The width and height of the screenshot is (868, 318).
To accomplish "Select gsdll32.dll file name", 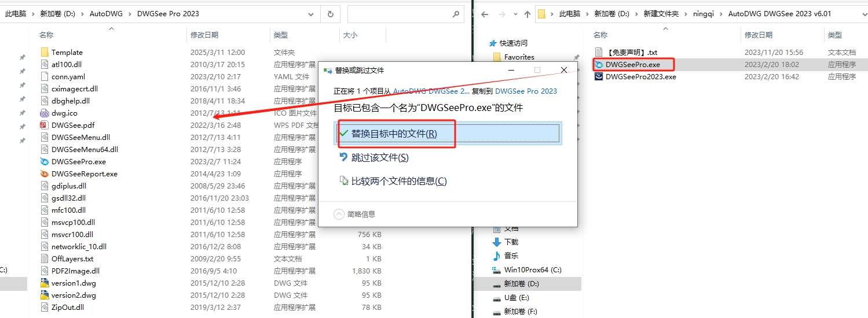I will (69, 198).
